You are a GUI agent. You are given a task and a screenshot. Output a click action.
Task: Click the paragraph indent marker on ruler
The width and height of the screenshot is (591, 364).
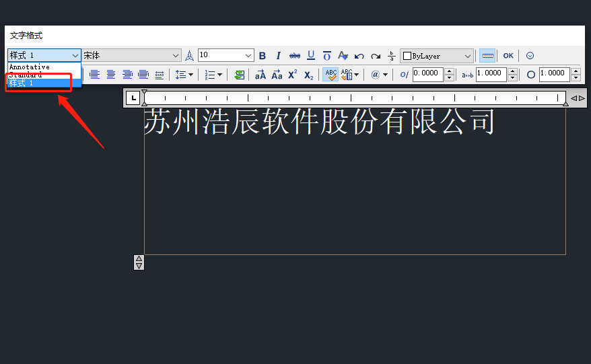pyautogui.click(x=144, y=104)
